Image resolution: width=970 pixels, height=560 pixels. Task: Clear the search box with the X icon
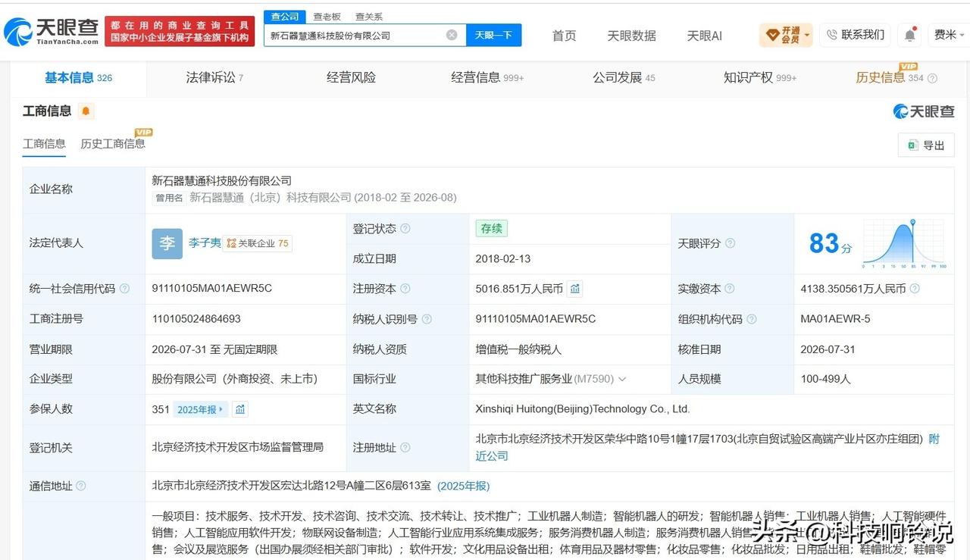(452, 35)
